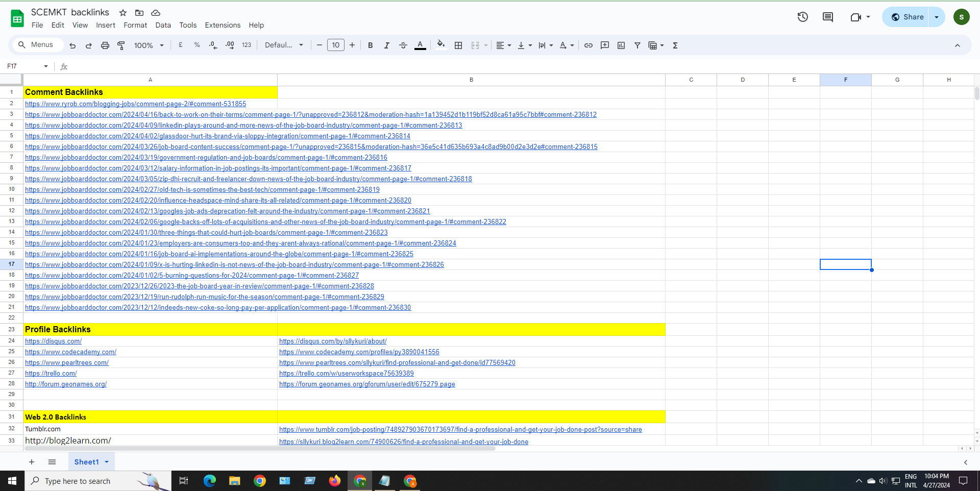Click the Functions sigma icon
980x491 pixels.
[x=675, y=45]
